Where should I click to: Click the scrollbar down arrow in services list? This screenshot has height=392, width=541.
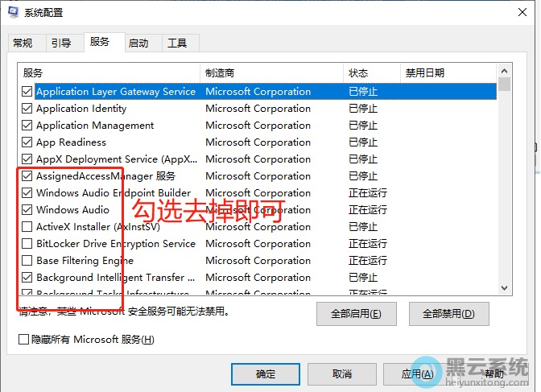click(505, 287)
